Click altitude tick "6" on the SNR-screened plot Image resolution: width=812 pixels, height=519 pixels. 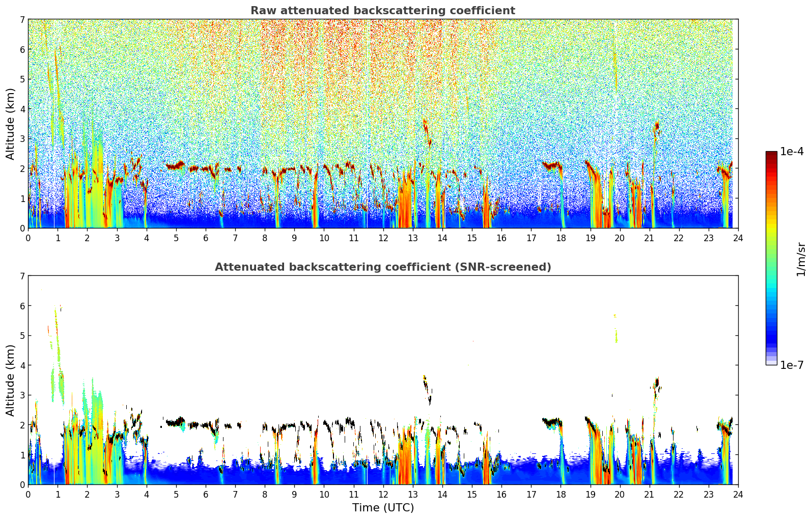(22, 306)
